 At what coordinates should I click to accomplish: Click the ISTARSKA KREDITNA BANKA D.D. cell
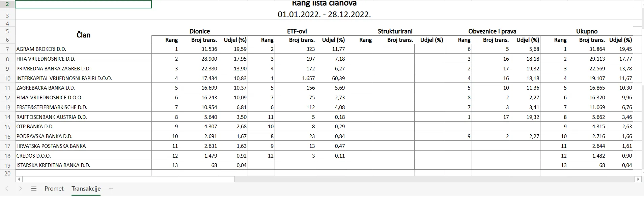(83, 165)
